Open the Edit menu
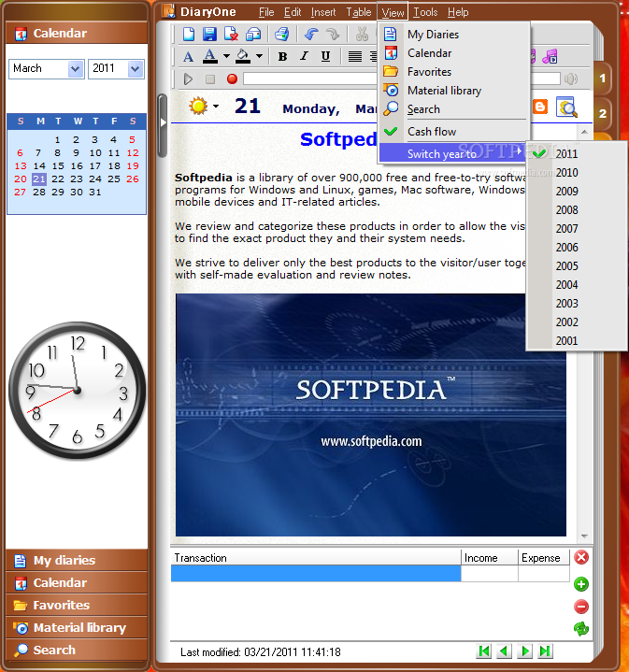 coord(293,12)
